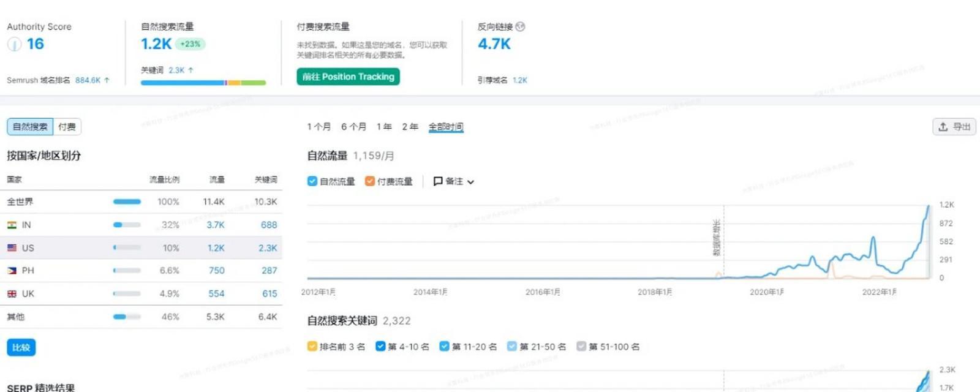
Task: Click PH keywords value 287
Action: (269, 271)
